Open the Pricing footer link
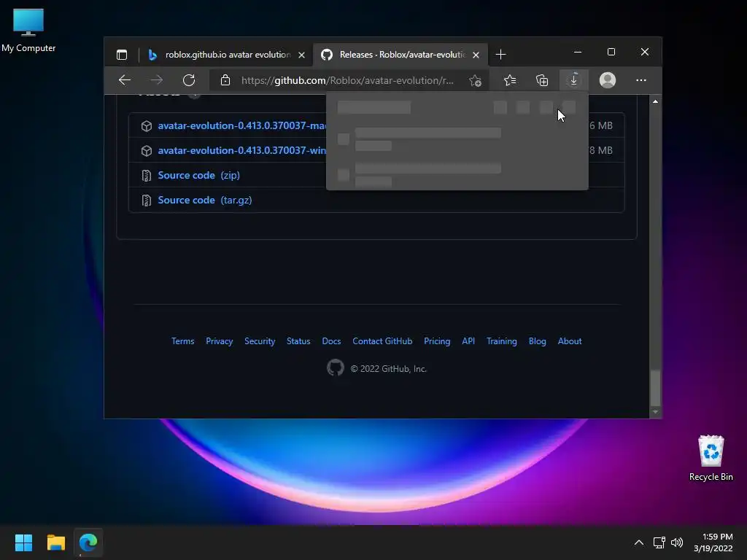This screenshot has height=560, width=747. [x=437, y=341]
